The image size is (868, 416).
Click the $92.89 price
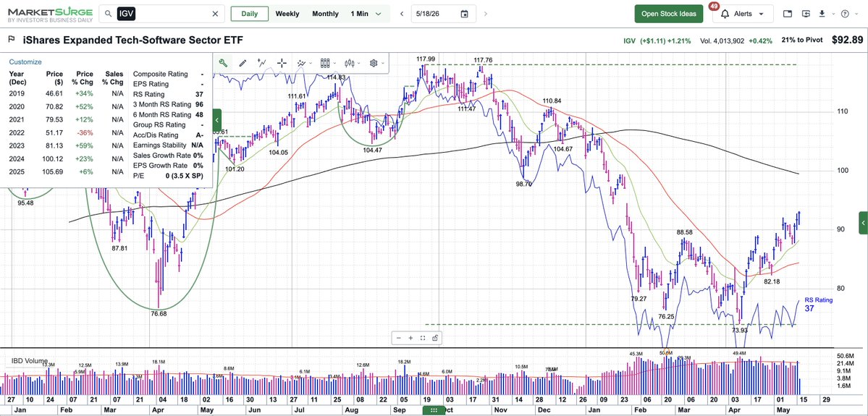click(x=847, y=40)
